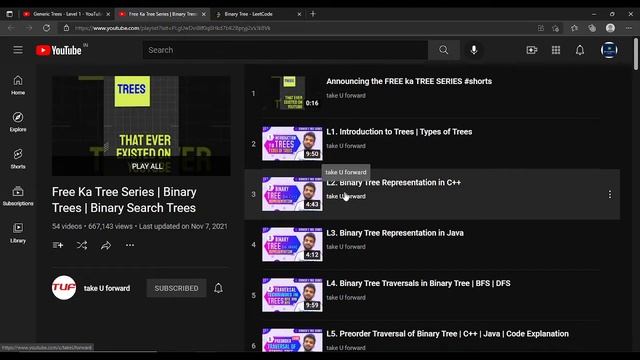Open a new browser tab
Viewport: 640px width, 360px height.
point(313,14)
